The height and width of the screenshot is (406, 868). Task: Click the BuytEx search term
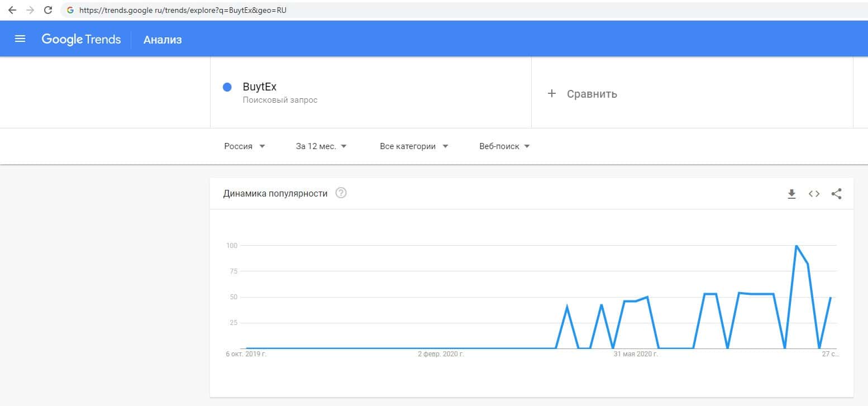(260, 87)
